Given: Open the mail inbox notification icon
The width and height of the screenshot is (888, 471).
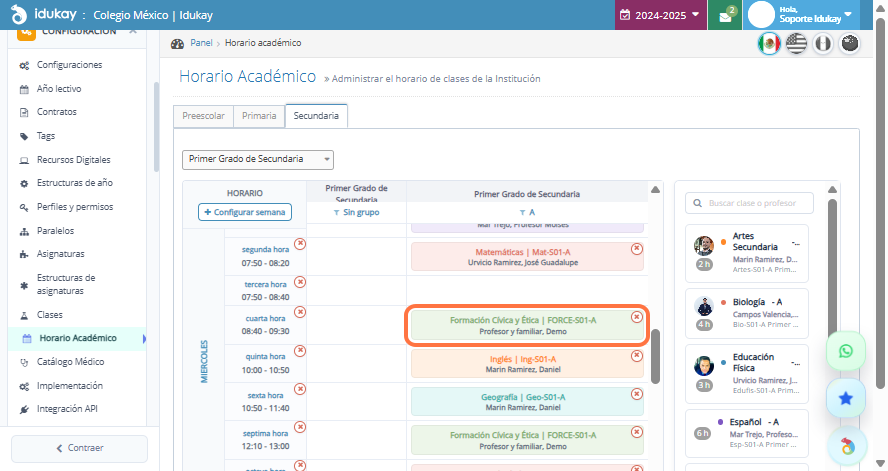Looking at the screenshot, I should click(725, 15).
